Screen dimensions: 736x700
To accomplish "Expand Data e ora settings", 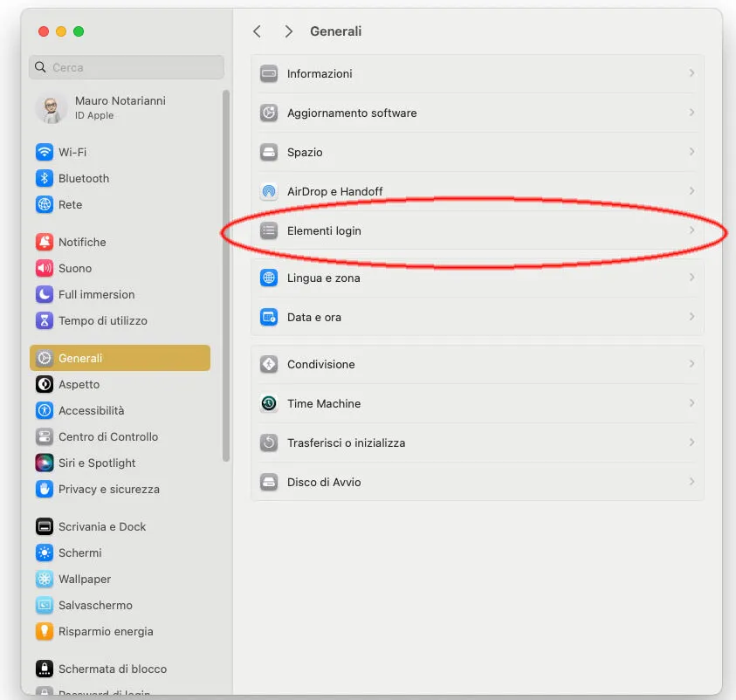I will [478, 317].
